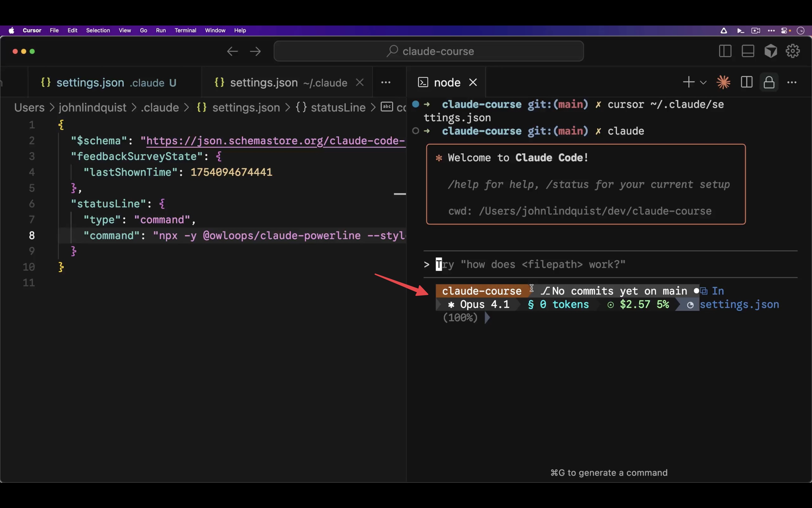812x508 pixels.
Task: Click settings.json in the status line
Action: point(739,304)
